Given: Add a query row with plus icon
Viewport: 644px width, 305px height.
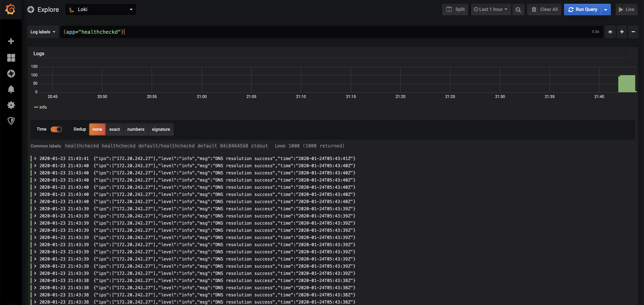Looking at the screenshot, I should point(622,32).
